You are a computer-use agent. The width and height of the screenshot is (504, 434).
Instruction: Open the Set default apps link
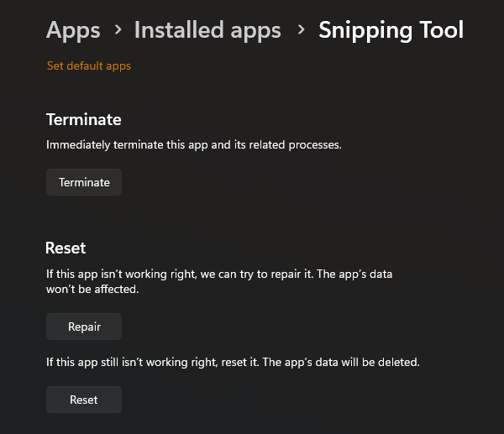[89, 65]
